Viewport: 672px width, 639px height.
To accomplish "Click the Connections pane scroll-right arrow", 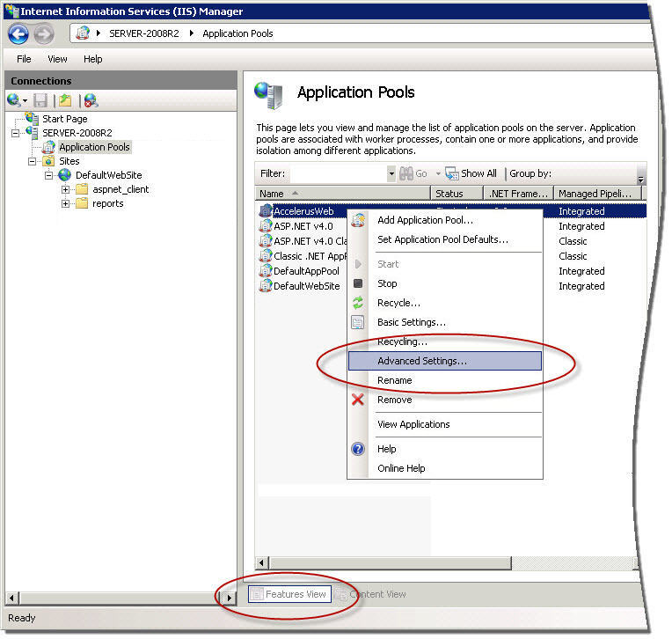I will click(229, 598).
